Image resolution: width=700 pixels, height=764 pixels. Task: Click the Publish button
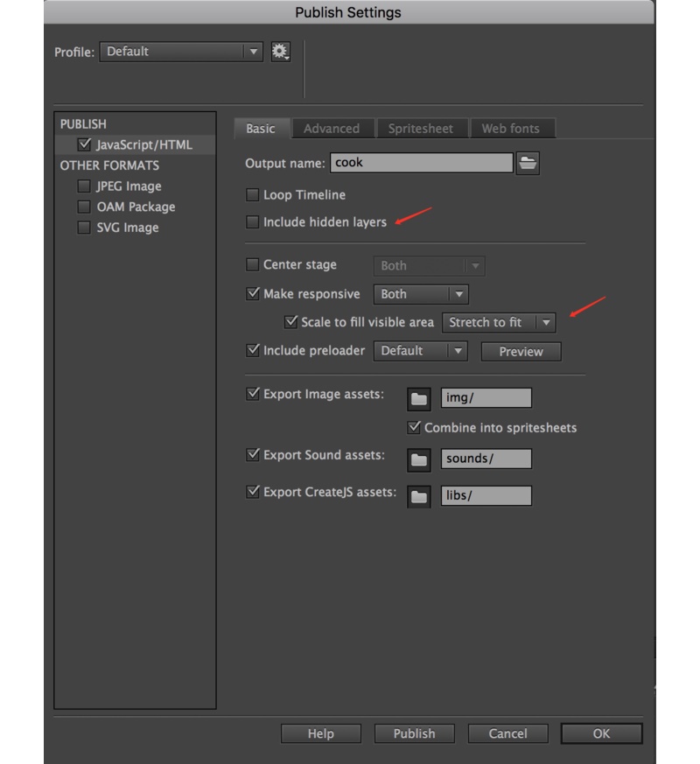(x=415, y=733)
